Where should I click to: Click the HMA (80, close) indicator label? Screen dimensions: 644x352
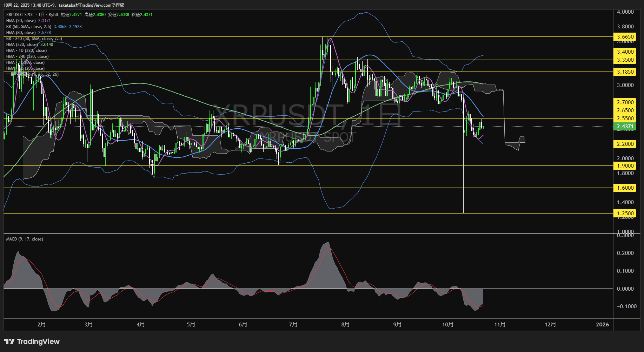tap(21, 33)
